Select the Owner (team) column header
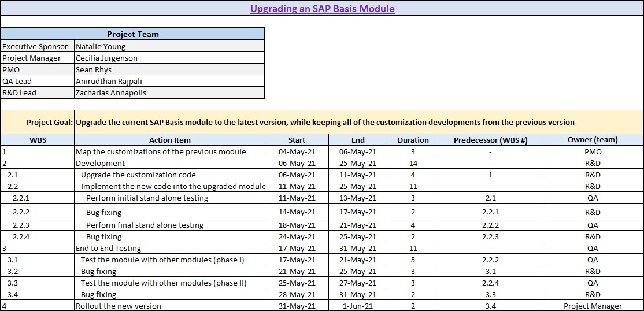Screen dimensions: 644x311 pyautogui.click(x=593, y=140)
